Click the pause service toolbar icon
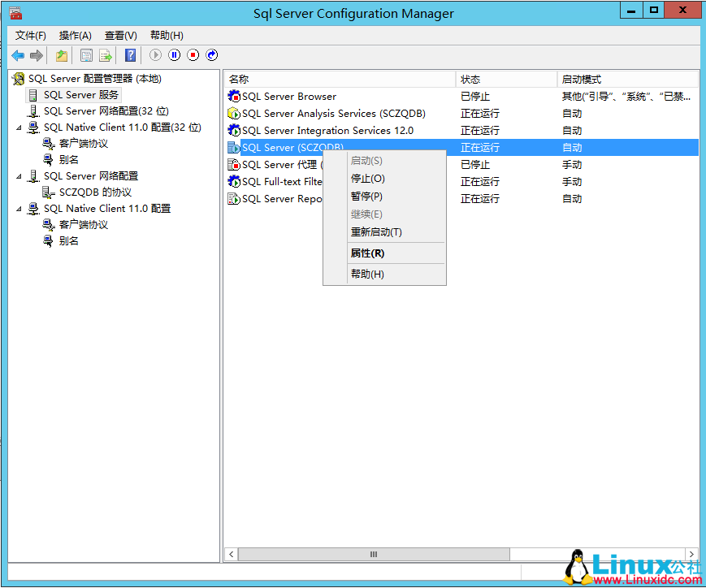 175,54
